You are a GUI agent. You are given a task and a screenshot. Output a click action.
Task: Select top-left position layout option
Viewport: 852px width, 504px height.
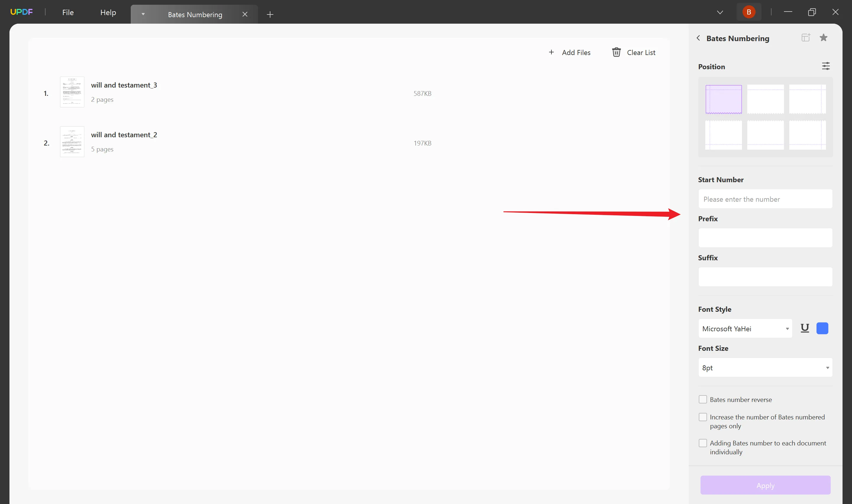coord(724,98)
